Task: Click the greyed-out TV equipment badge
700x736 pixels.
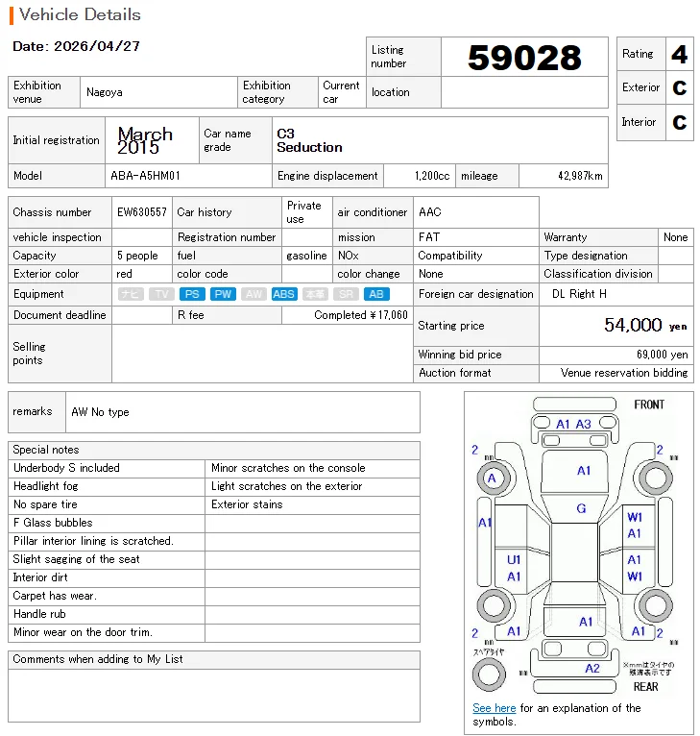Action: (161, 294)
